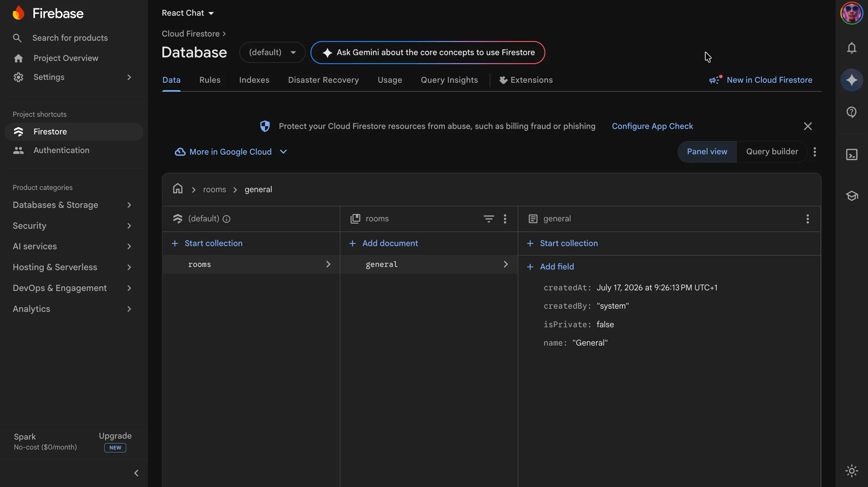Go to Disaster Recovery tab
Viewport: 868px width, 487px height.
click(x=323, y=80)
